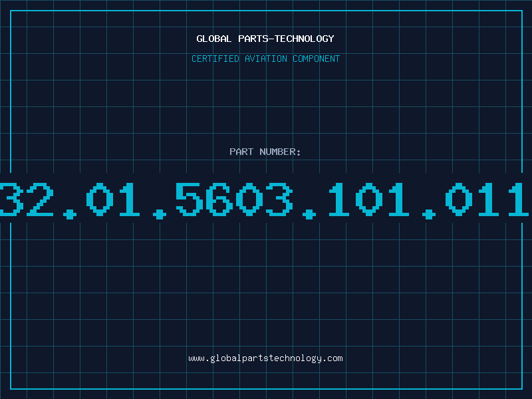Click the PART NUMBER: label
This screenshot has height=399, width=532.
(265, 152)
